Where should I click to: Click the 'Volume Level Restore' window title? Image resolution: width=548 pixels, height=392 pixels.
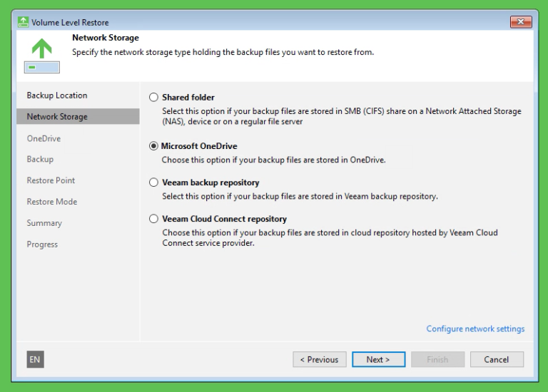click(x=70, y=22)
